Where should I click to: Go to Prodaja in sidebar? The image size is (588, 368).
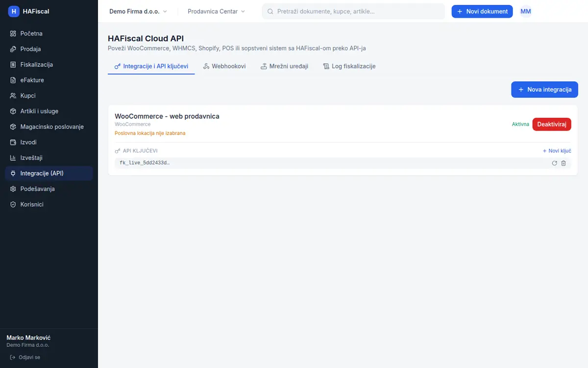[x=49, y=49]
